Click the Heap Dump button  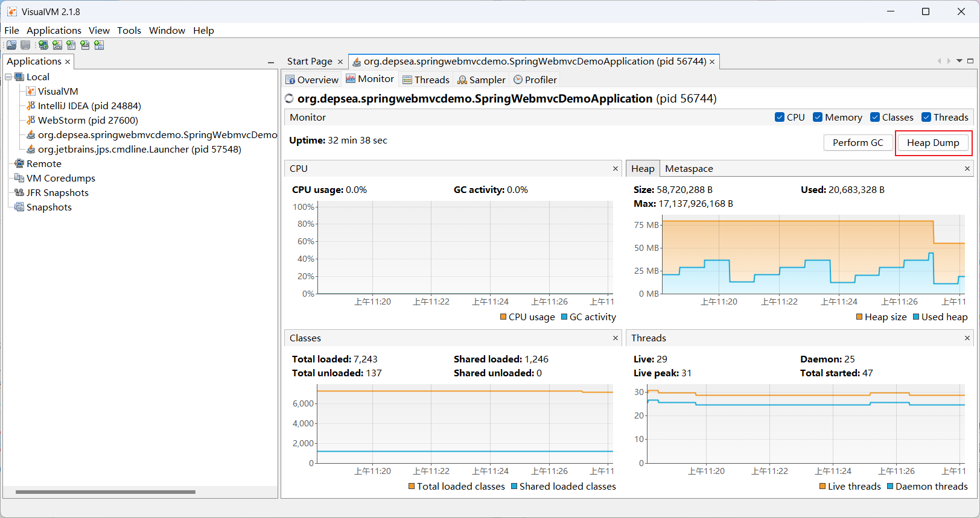coord(933,143)
